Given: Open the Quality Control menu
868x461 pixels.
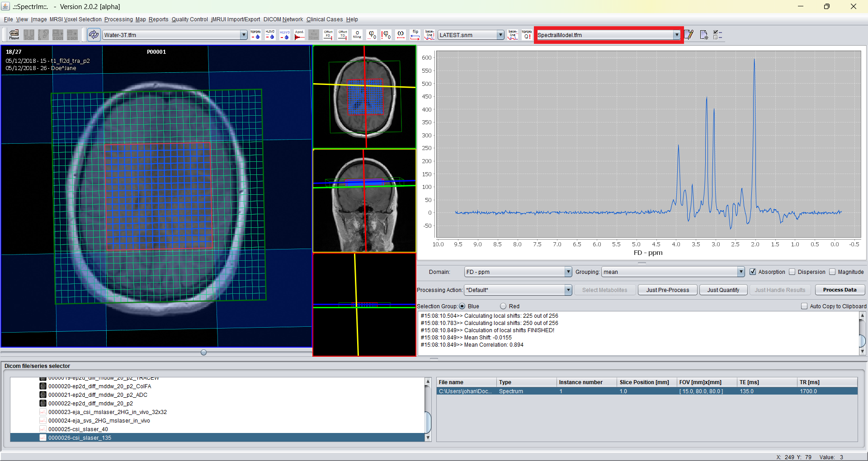Looking at the screenshot, I should pos(189,19).
